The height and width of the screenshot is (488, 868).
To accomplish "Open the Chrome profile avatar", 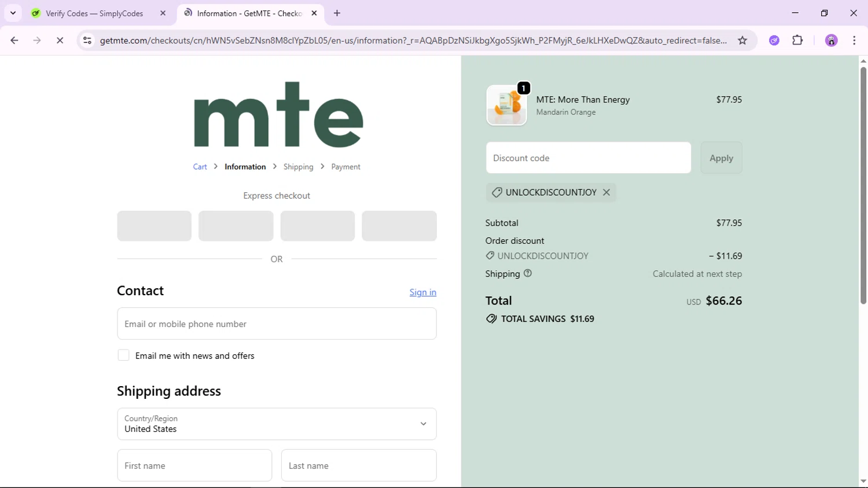I will 832,41.
